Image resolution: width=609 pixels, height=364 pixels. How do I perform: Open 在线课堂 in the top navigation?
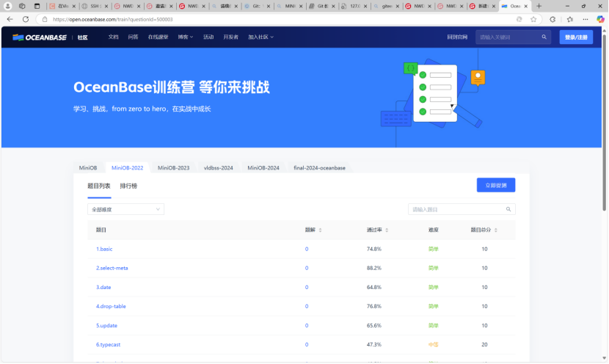pos(158,37)
